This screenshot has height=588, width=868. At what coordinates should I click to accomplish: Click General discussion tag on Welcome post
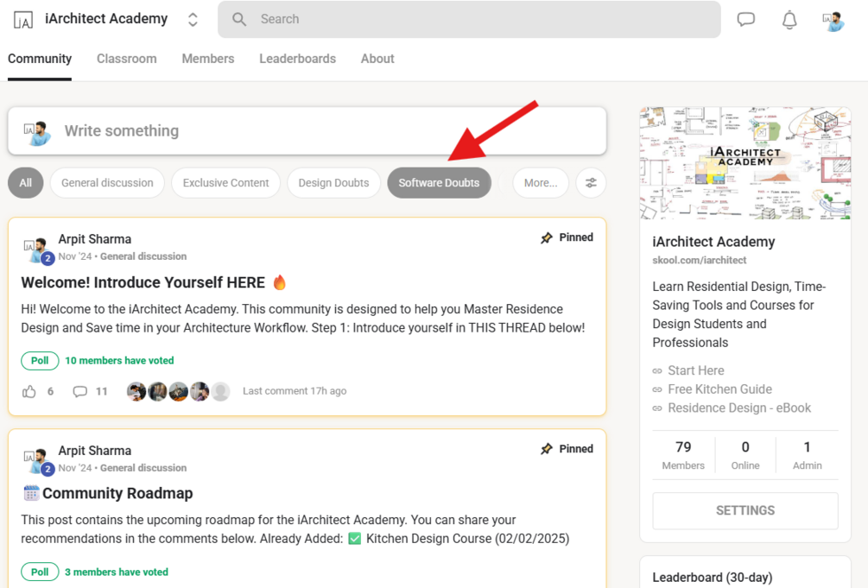pos(143,256)
